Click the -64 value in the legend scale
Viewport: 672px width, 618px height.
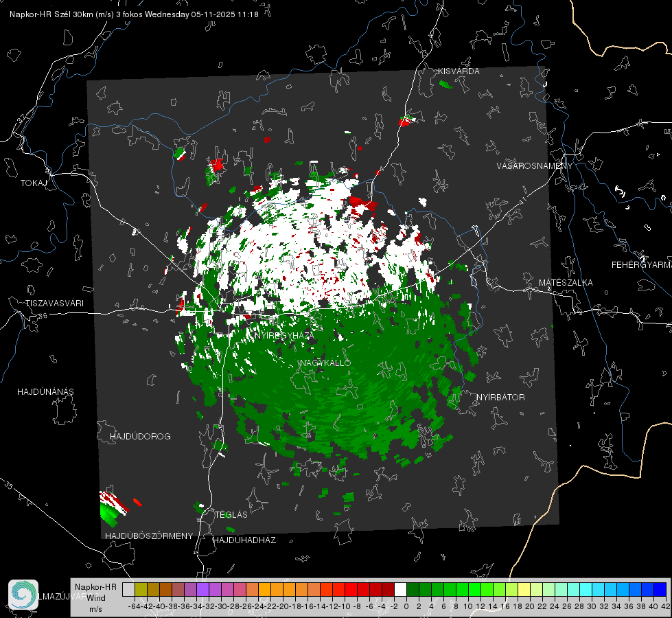point(135,606)
